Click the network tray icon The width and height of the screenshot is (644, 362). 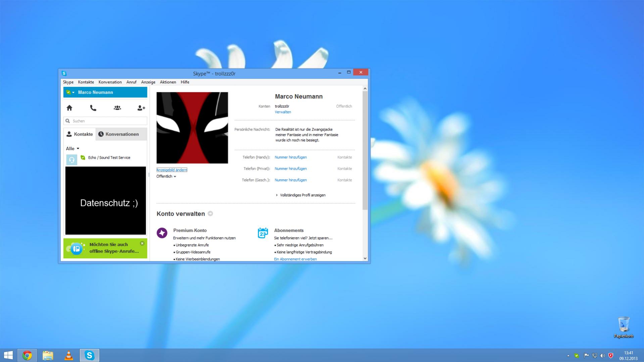(x=594, y=356)
